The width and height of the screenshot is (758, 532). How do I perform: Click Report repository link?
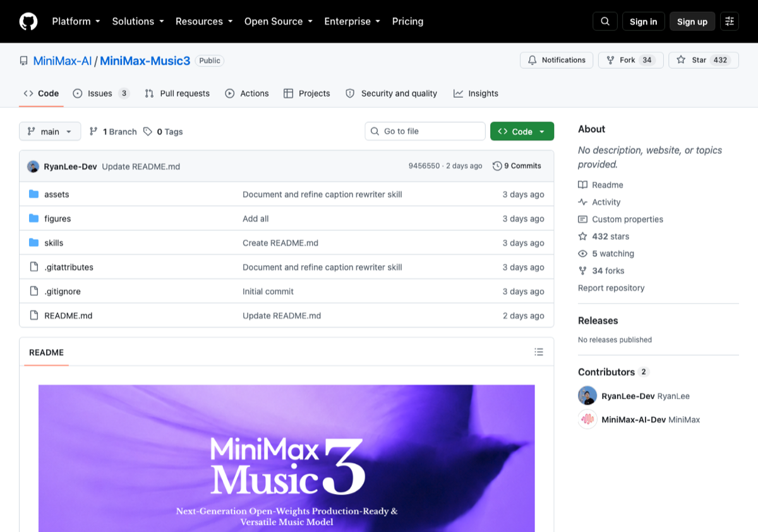pyautogui.click(x=611, y=288)
